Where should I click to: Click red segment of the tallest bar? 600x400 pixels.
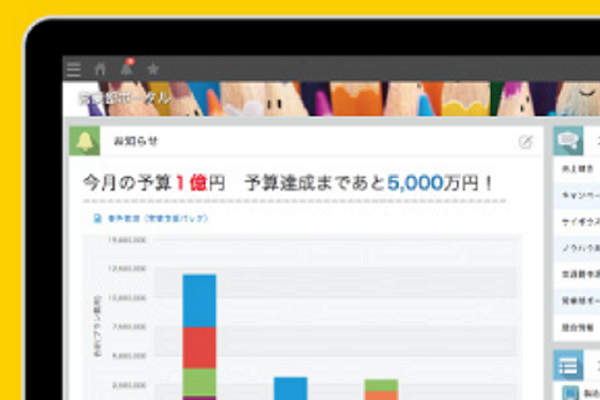[199, 347]
